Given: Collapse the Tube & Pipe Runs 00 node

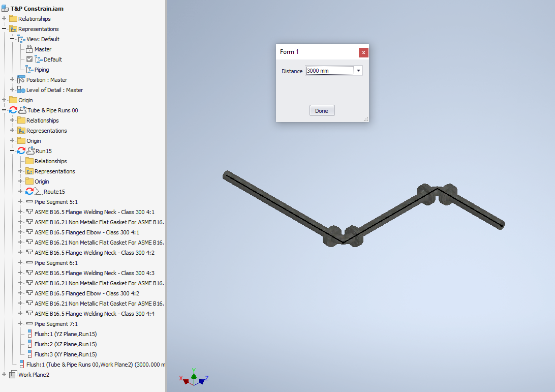Looking at the screenshot, I should (x=4, y=110).
